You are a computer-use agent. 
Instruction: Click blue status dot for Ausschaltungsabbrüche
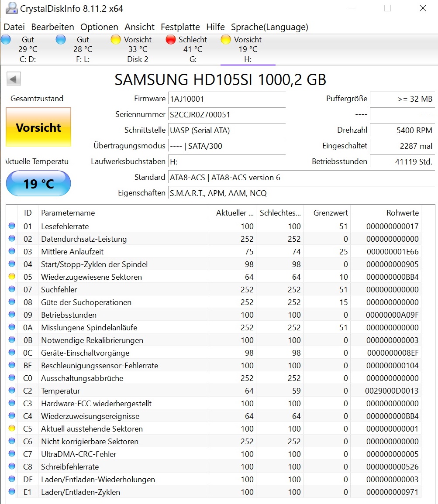[12, 378]
